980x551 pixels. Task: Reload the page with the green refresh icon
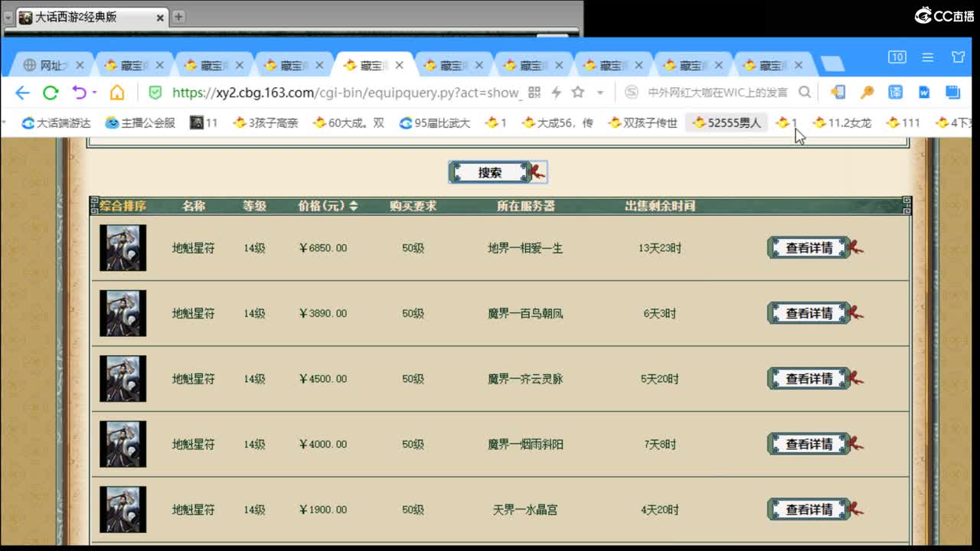tap(51, 93)
